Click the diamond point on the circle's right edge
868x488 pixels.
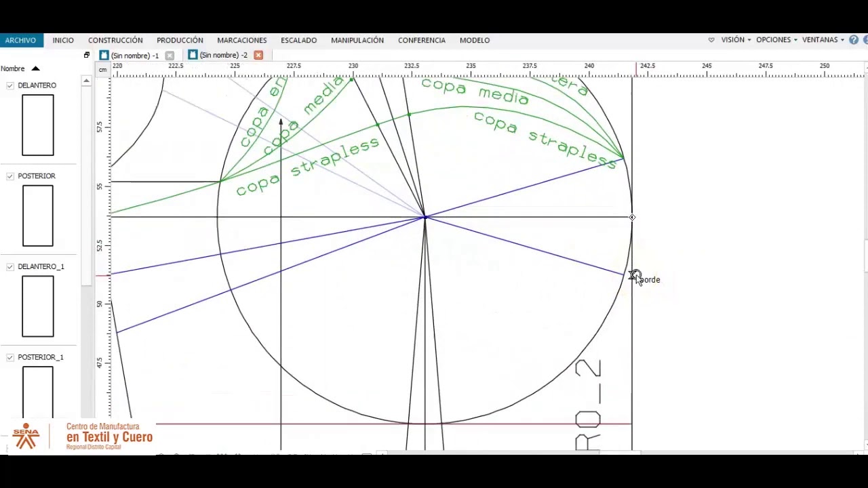[632, 218]
